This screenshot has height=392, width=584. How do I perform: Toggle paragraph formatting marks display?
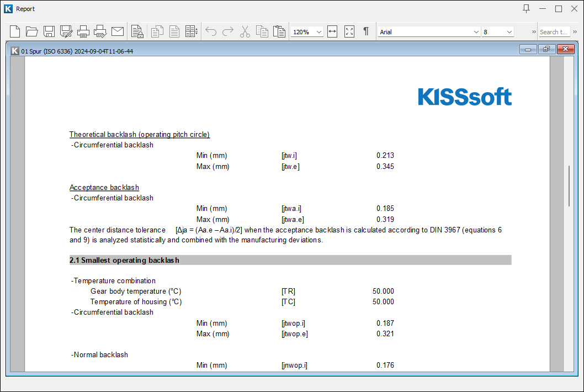[365, 31]
